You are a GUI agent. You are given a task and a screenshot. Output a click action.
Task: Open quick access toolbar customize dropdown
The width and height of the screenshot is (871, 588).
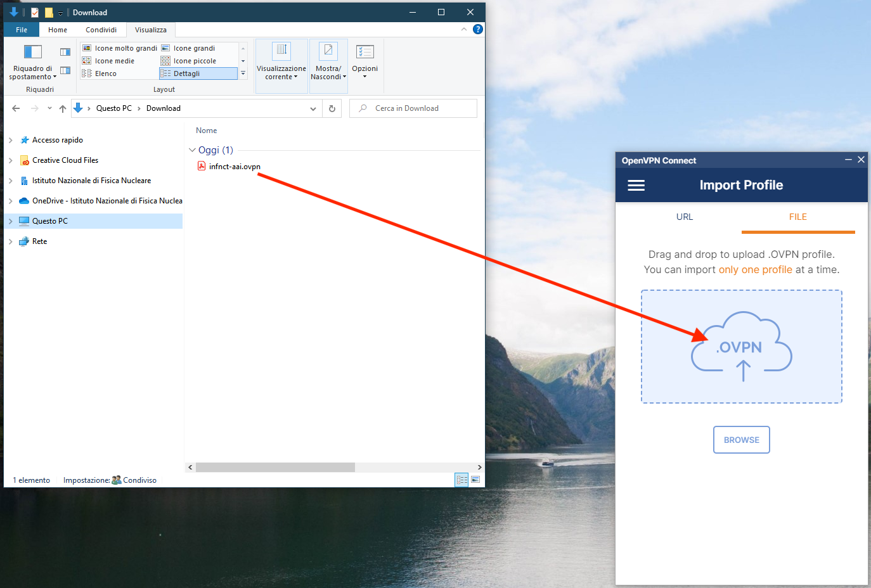tap(61, 13)
